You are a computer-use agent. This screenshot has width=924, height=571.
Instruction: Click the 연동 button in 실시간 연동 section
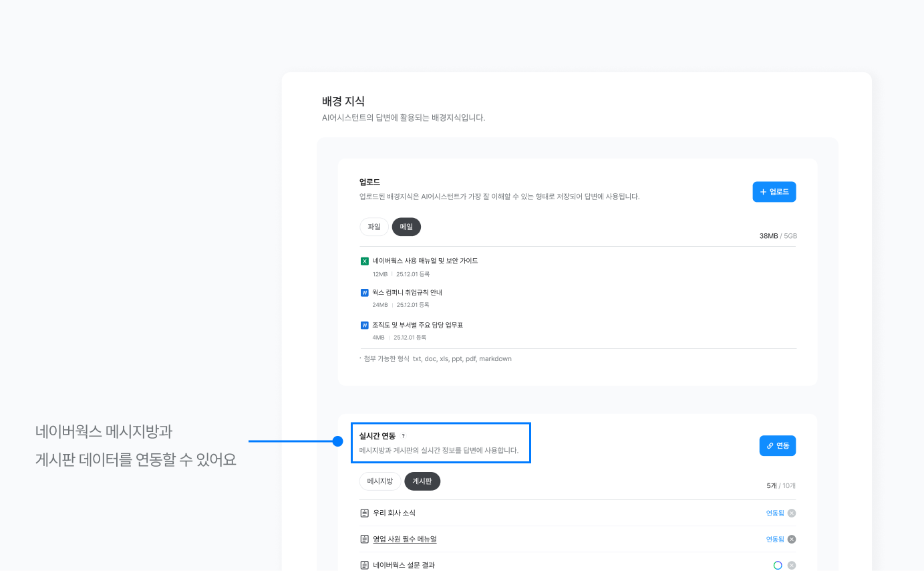pyautogui.click(x=777, y=445)
